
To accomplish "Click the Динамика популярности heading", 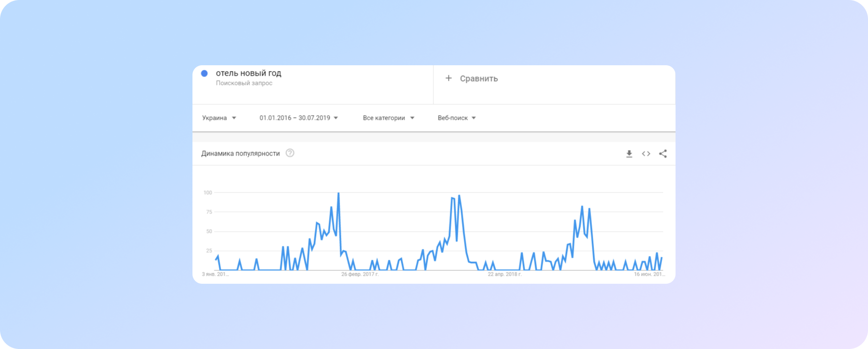I will pyautogui.click(x=240, y=154).
